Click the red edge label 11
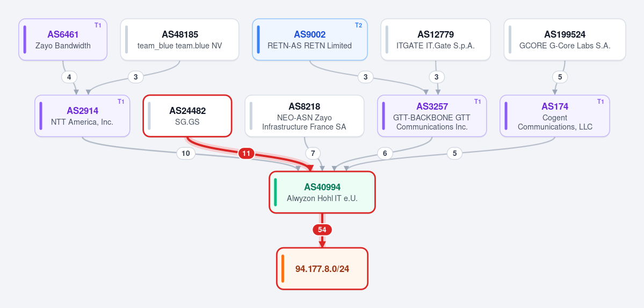 tap(246, 153)
